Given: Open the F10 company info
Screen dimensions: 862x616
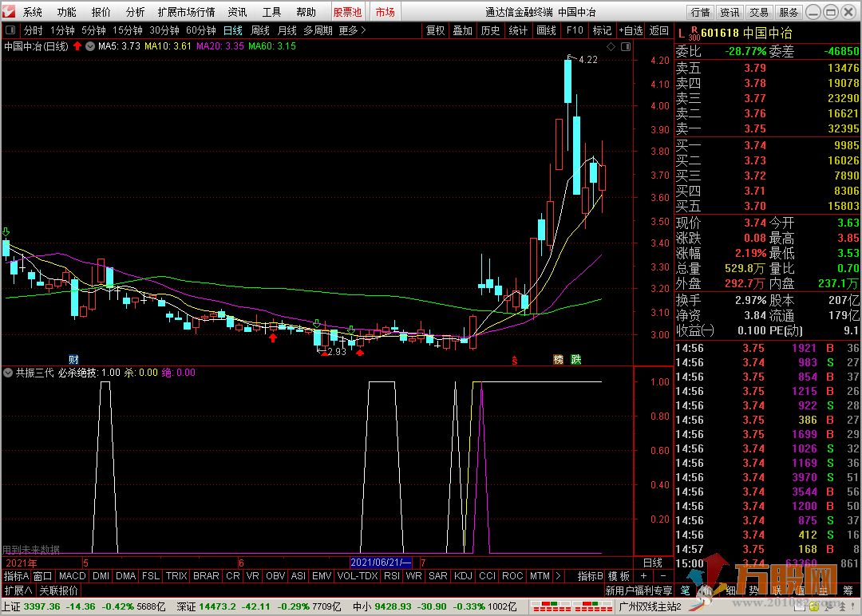Looking at the screenshot, I should tap(575, 30).
